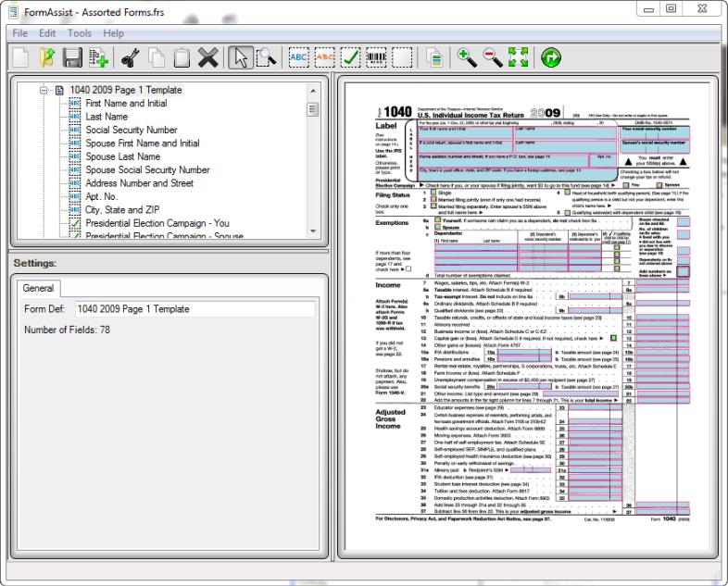728x586 pixels.
Task: Select City, State and ZIP row
Action: [122, 210]
